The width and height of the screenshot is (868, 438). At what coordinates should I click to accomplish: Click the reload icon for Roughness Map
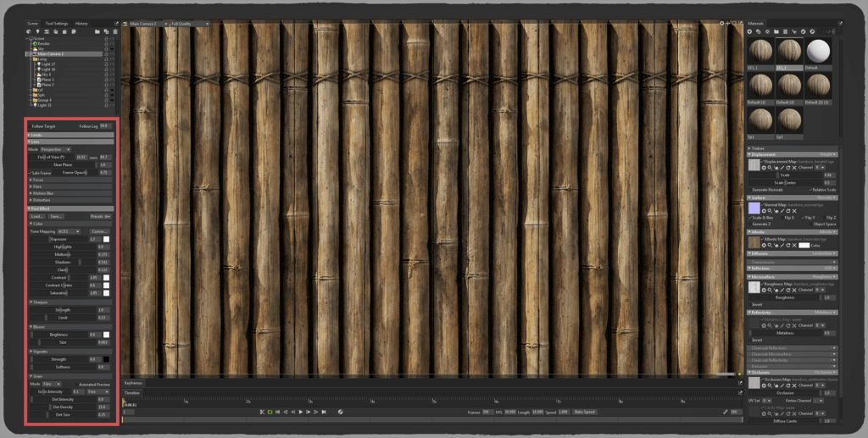(x=787, y=290)
